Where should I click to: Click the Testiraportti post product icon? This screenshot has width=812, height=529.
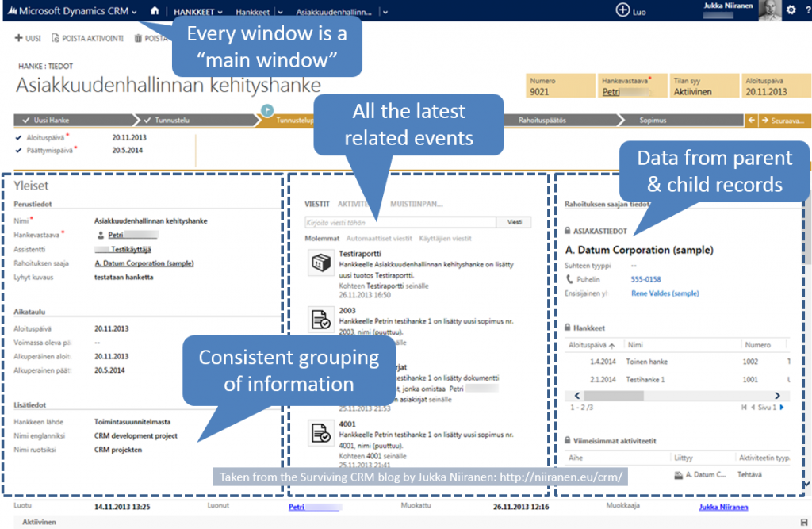(x=320, y=263)
